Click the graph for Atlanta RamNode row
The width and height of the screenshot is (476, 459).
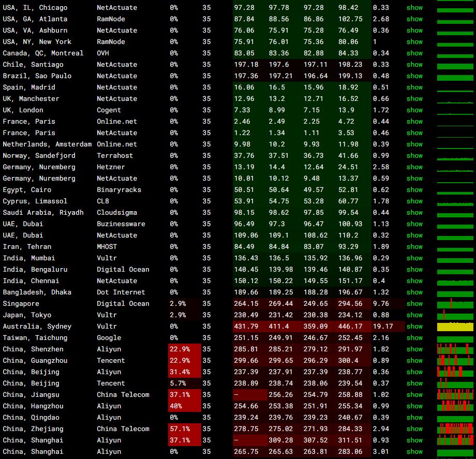point(455,22)
